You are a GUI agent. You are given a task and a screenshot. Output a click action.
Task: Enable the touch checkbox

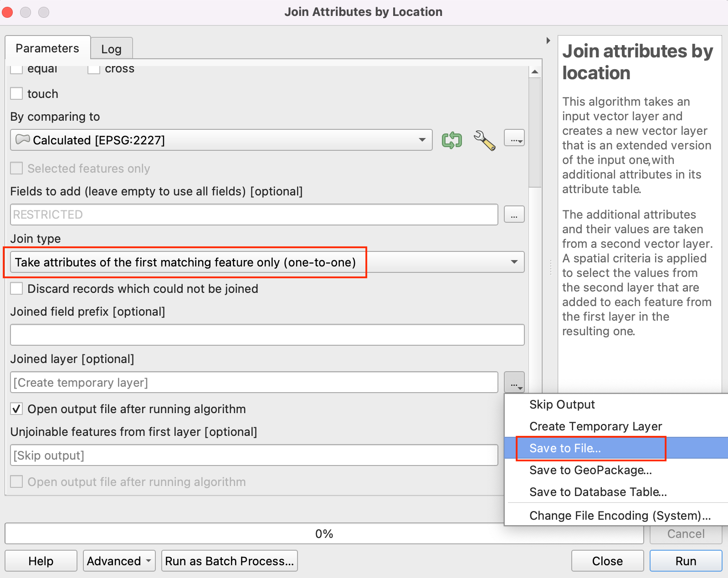[17, 94]
